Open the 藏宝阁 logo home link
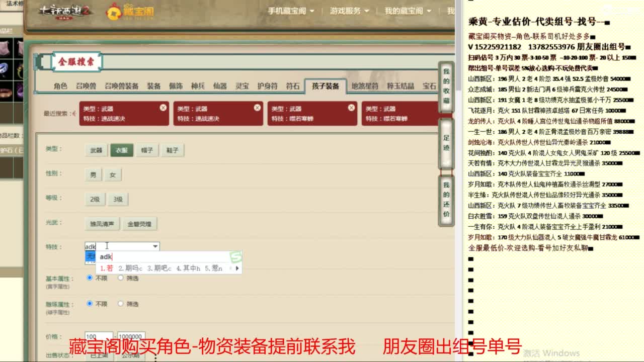This screenshot has height=362, width=644. click(x=130, y=12)
